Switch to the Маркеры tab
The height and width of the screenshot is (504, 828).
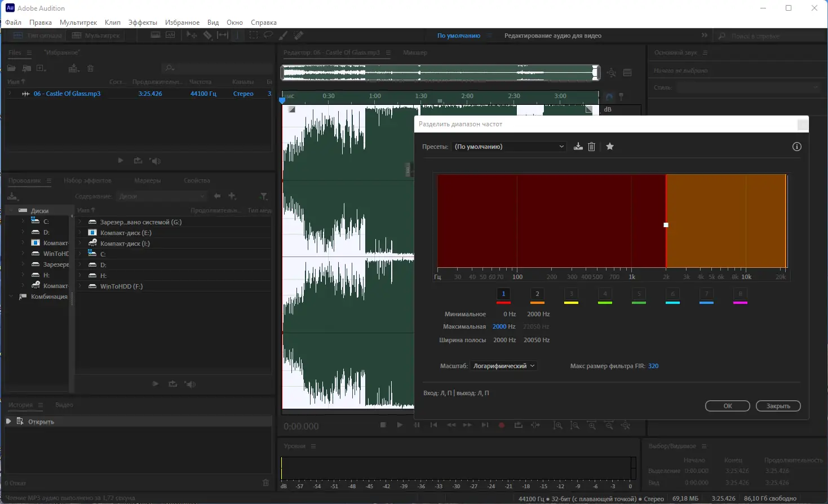click(x=147, y=180)
